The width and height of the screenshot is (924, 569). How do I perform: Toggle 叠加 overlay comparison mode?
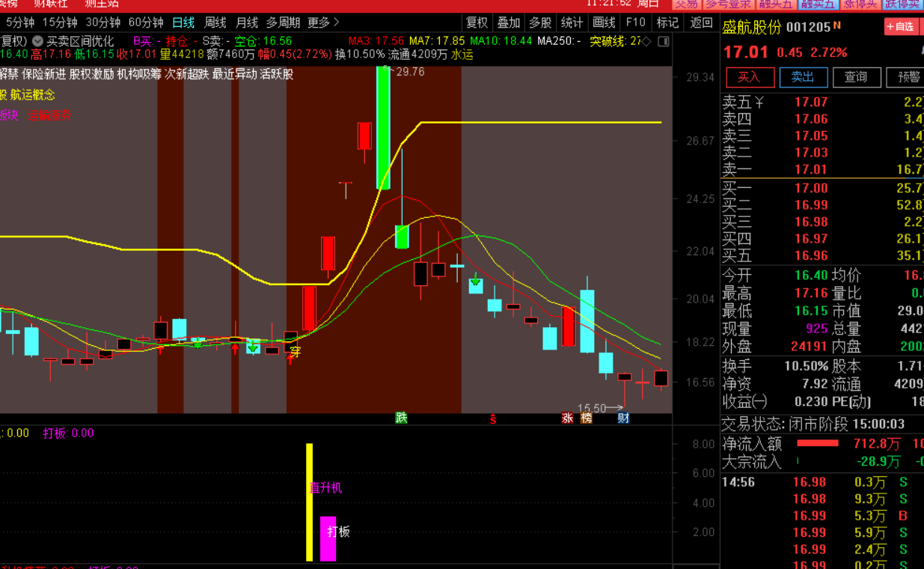point(509,22)
